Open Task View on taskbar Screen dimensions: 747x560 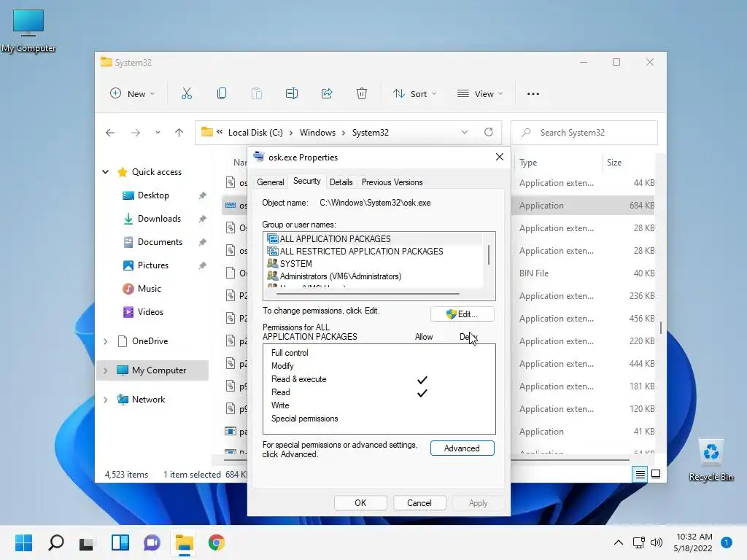click(87, 543)
